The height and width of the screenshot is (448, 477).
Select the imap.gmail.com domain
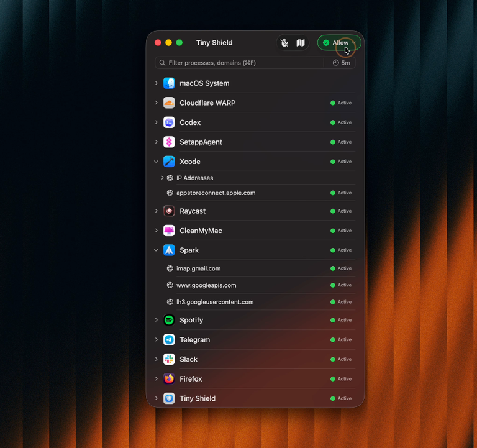click(199, 268)
